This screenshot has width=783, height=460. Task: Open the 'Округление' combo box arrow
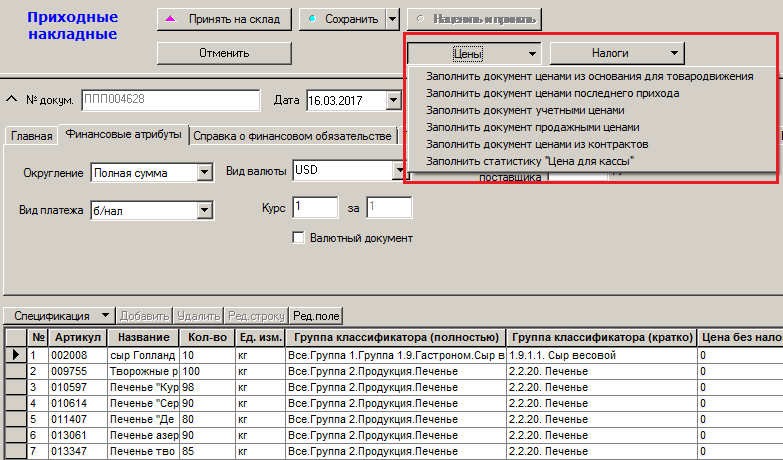204,173
